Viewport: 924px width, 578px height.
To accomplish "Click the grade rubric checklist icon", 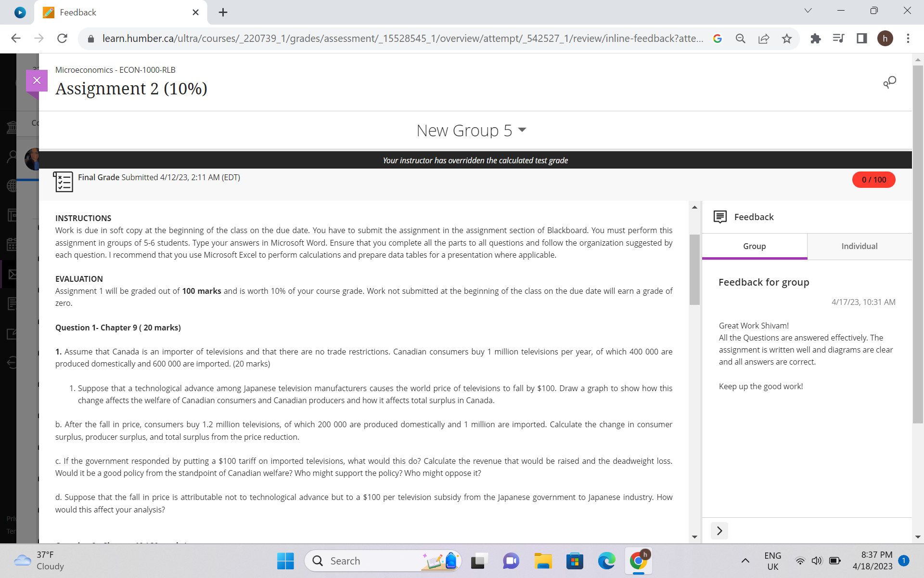I will [x=63, y=182].
